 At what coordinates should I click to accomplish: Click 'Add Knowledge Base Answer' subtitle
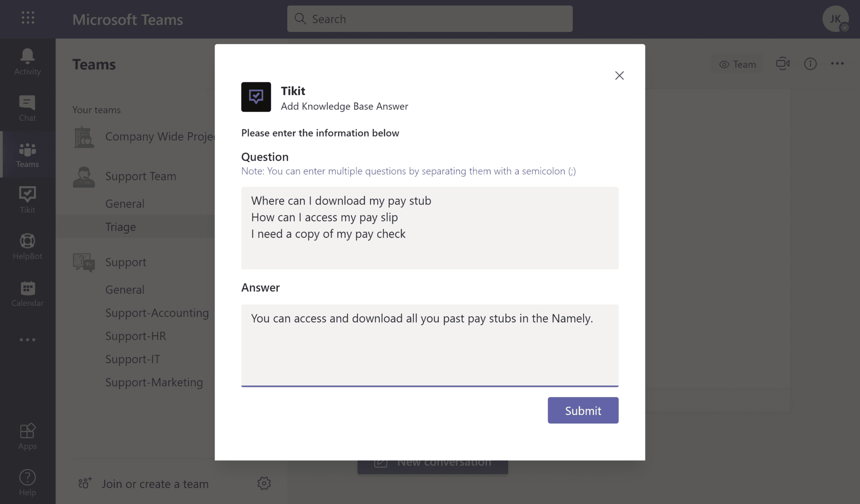(344, 106)
